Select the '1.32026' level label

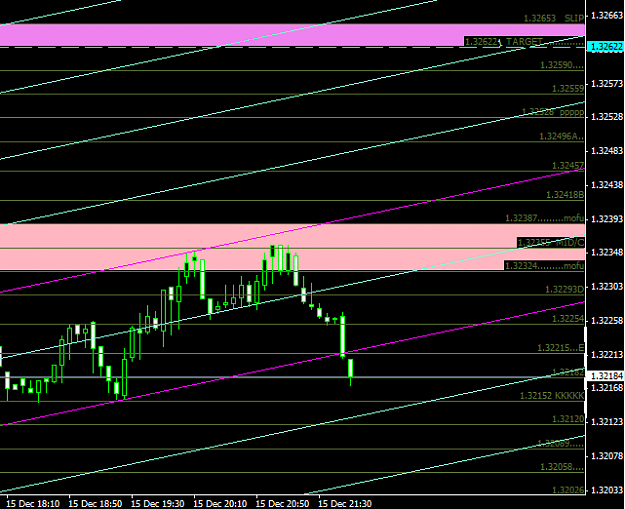568,489
